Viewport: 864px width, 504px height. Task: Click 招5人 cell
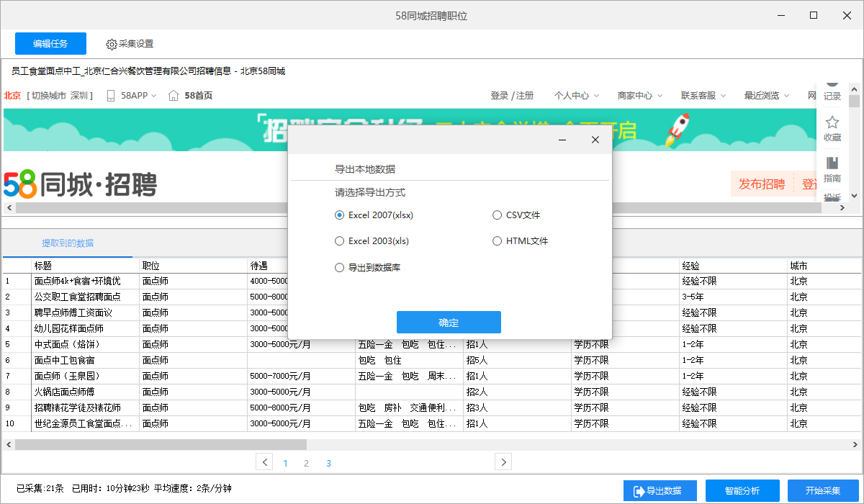518,360
